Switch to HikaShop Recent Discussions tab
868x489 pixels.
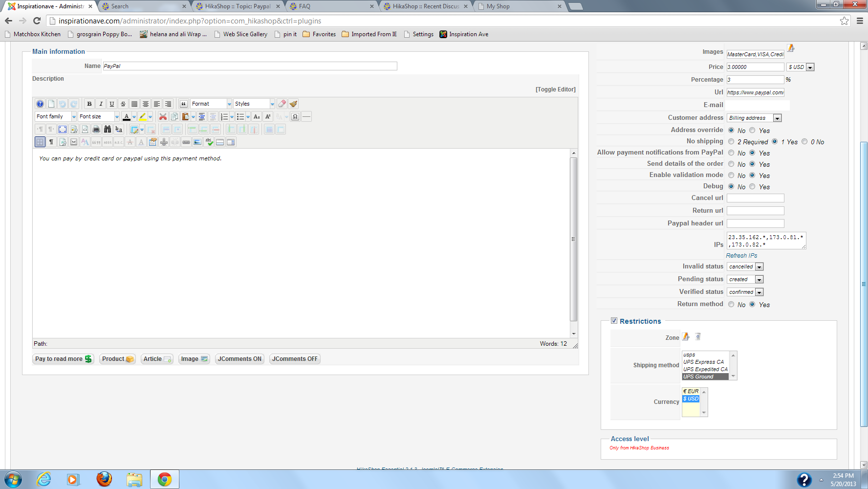425,6
